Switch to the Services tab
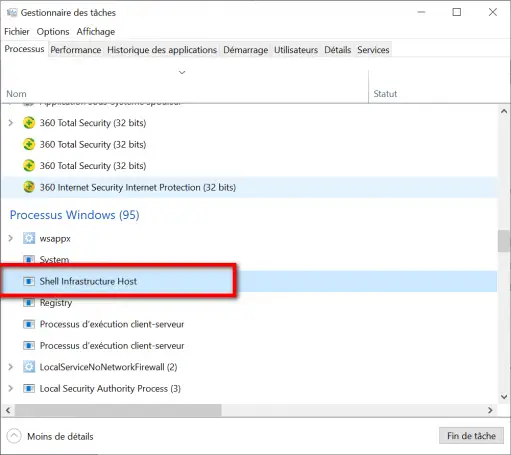The height and width of the screenshot is (455, 511). (373, 50)
